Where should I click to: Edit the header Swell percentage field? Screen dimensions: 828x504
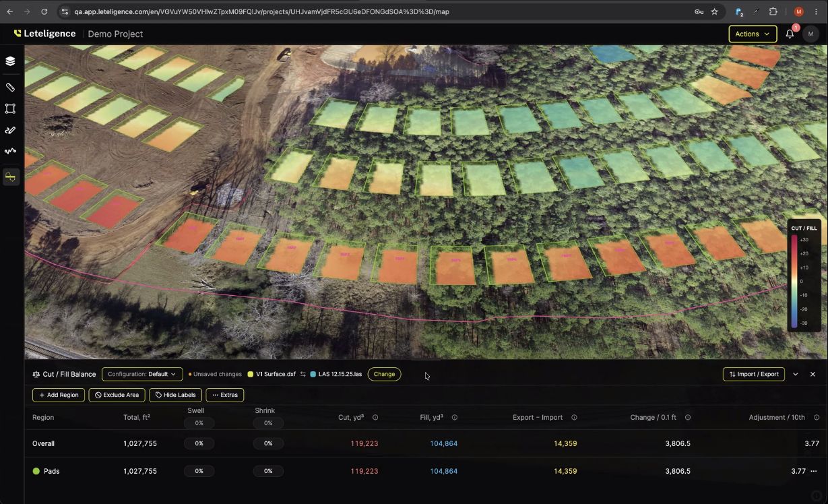[199, 423]
